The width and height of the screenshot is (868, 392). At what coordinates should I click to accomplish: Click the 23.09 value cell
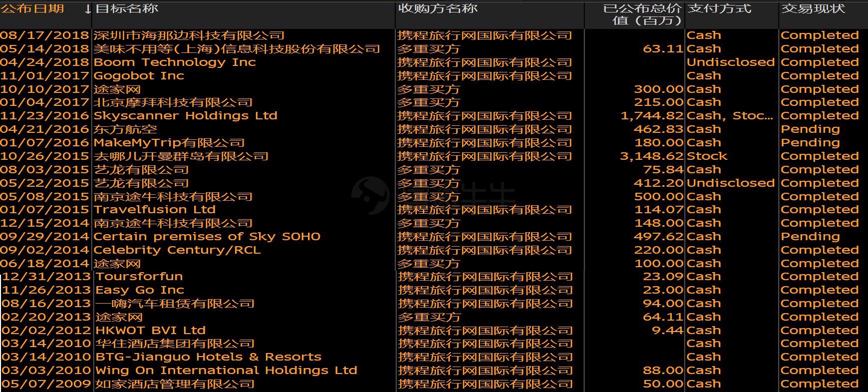pos(663,277)
